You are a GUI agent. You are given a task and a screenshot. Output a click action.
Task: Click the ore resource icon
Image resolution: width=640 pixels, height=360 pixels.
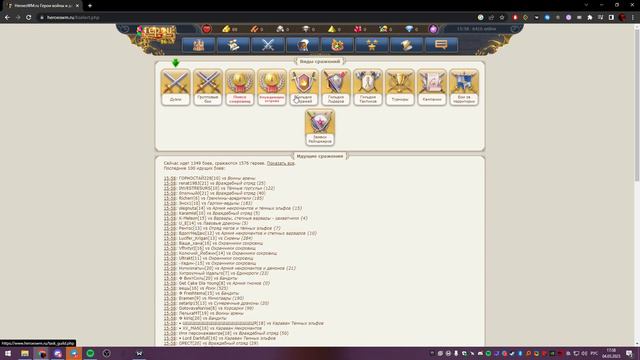(x=280, y=29)
